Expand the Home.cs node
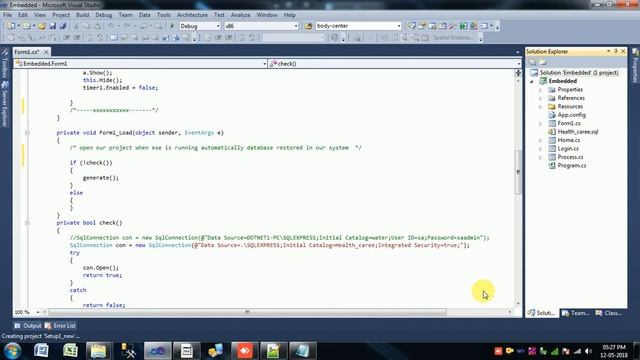Image resolution: width=640 pixels, height=360 pixels. (x=540, y=140)
